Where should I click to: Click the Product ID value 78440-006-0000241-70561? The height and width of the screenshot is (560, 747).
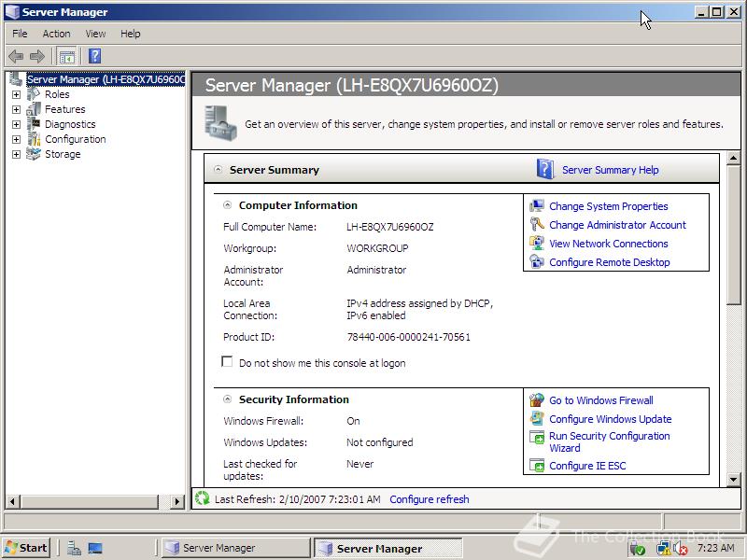[x=408, y=337]
